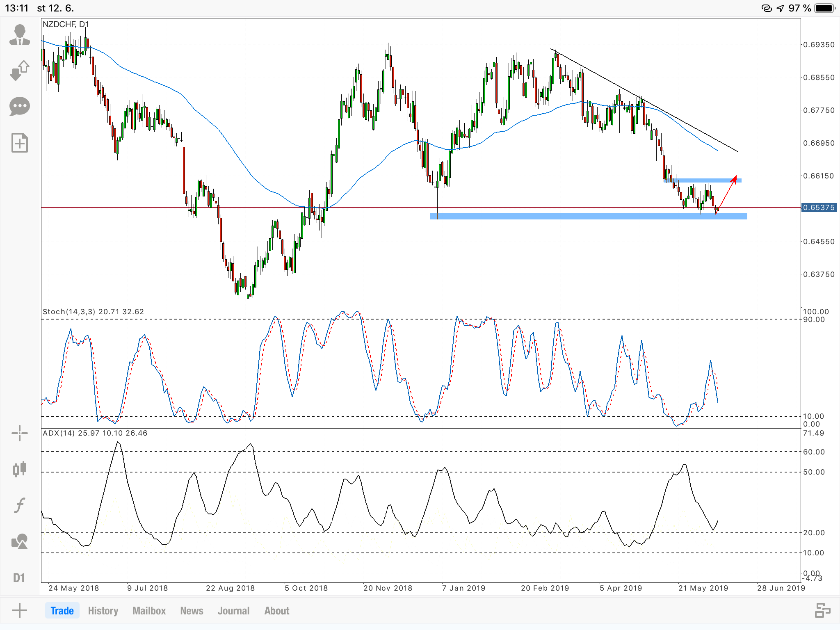Change the D1 timeframe selector
Screen dimensions: 840x630
coord(19,577)
